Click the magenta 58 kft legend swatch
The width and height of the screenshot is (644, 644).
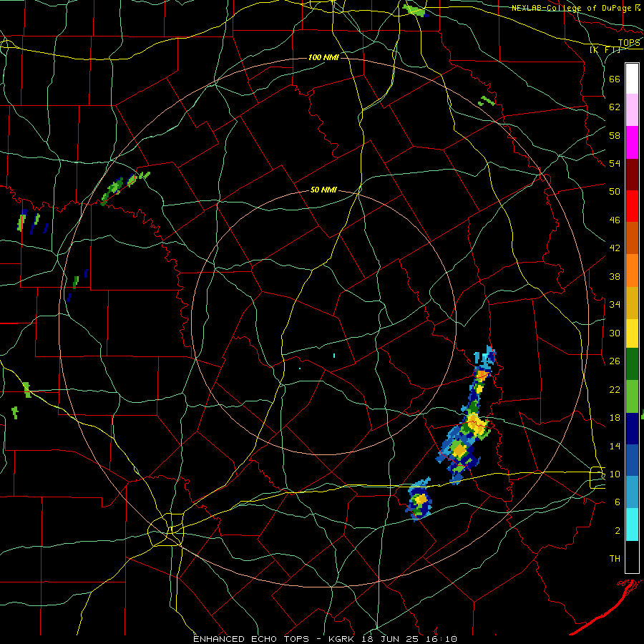point(632,142)
